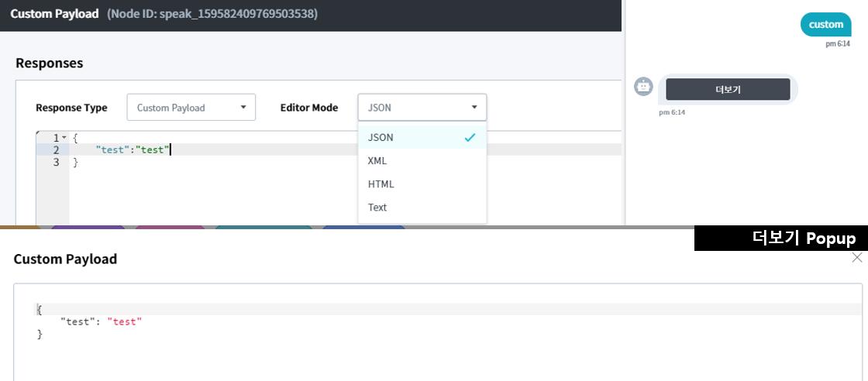868x381 pixels.
Task: Place cursor on editor line 2 code
Action: (x=132, y=150)
